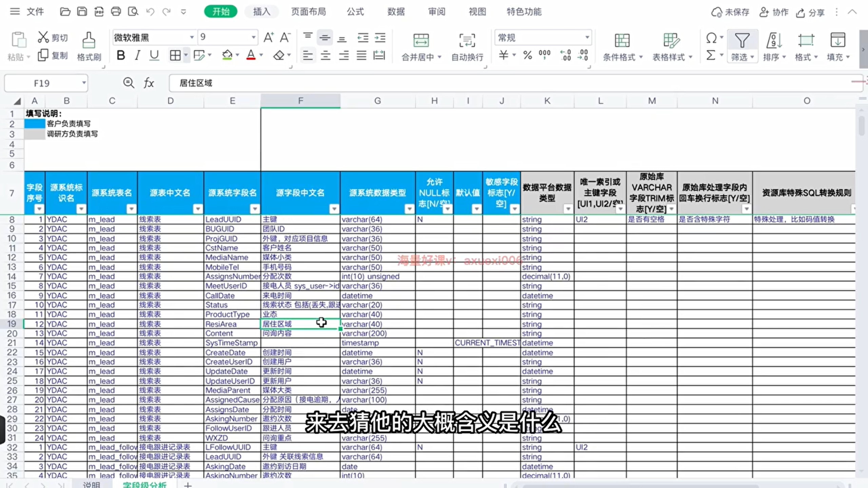The width and height of the screenshot is (868, 488).
Task: Click the save icon in quick toolbar
Action: pyautogui.click(x=82, y=12)
